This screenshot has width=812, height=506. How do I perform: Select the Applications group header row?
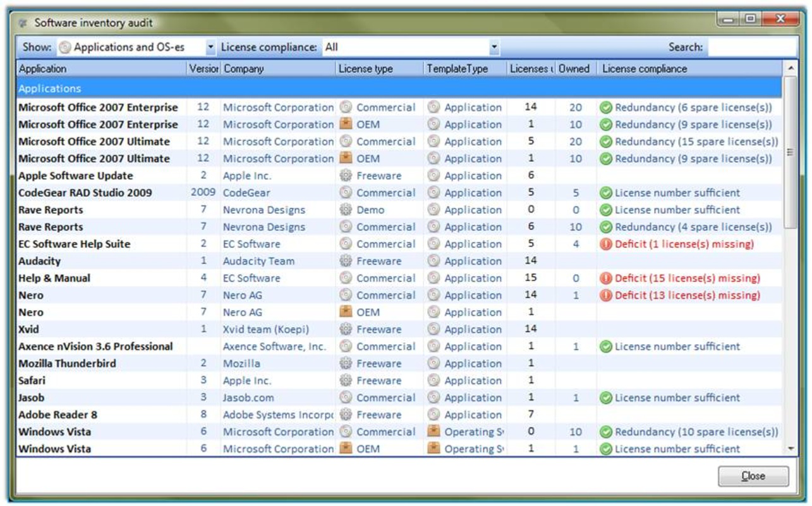coord(399,89)
